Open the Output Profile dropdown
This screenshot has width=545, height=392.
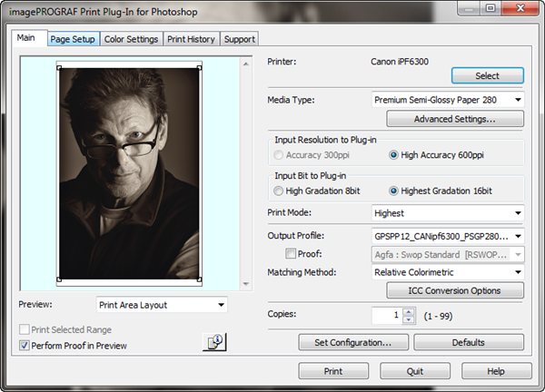coord(517,235)
